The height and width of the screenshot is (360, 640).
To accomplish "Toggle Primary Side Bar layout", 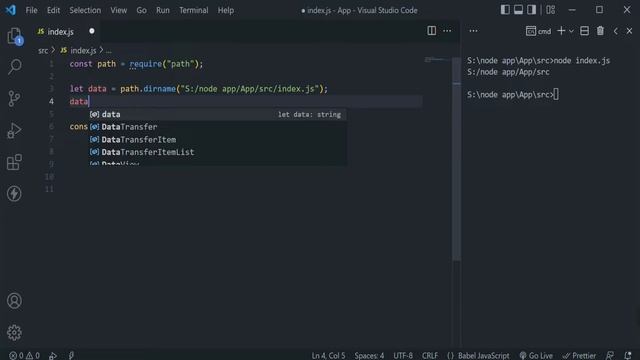I will [x=505, y=10].
